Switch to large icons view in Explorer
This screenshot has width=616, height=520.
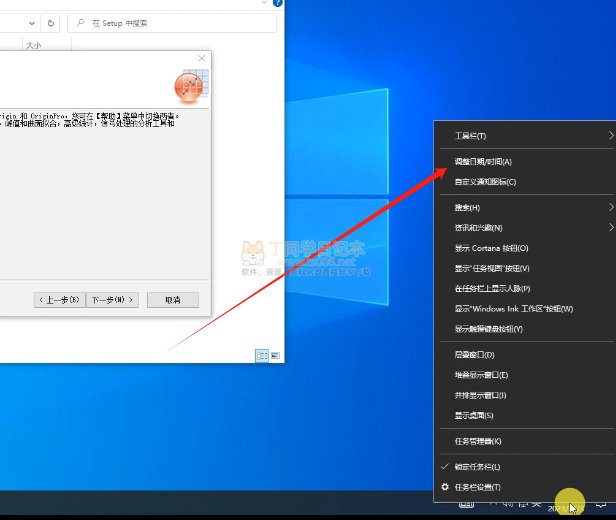274,355
